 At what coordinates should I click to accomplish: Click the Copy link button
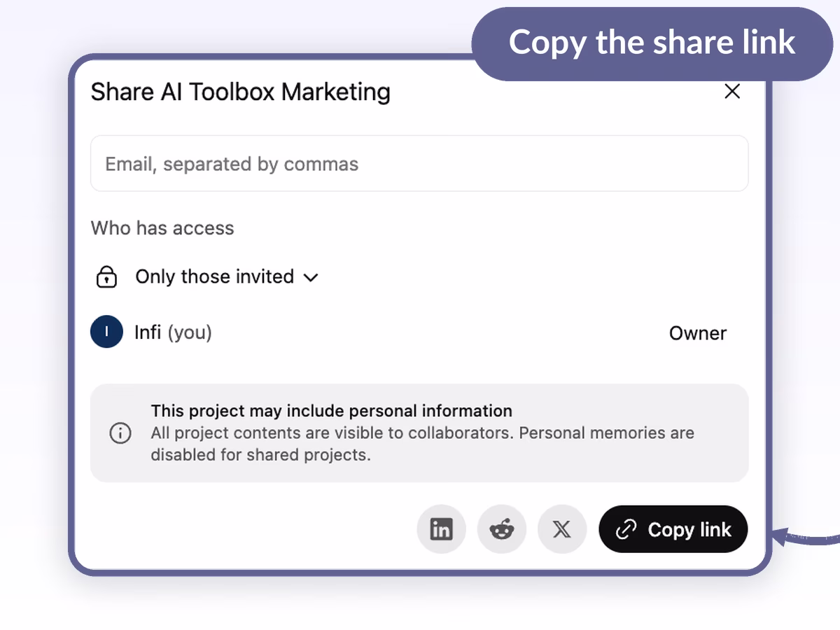coord(673,529)
